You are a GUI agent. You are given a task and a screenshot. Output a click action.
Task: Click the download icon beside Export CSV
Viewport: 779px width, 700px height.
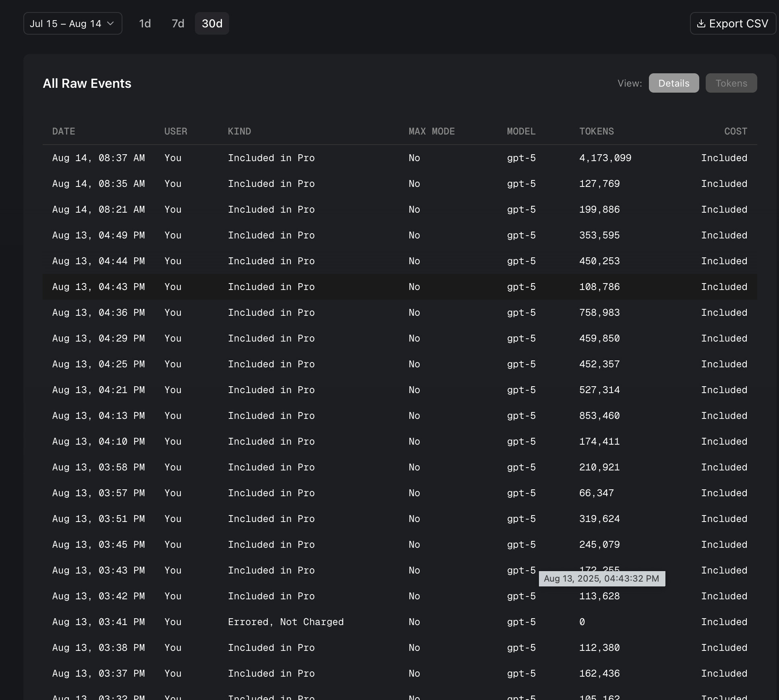(701, 23)
